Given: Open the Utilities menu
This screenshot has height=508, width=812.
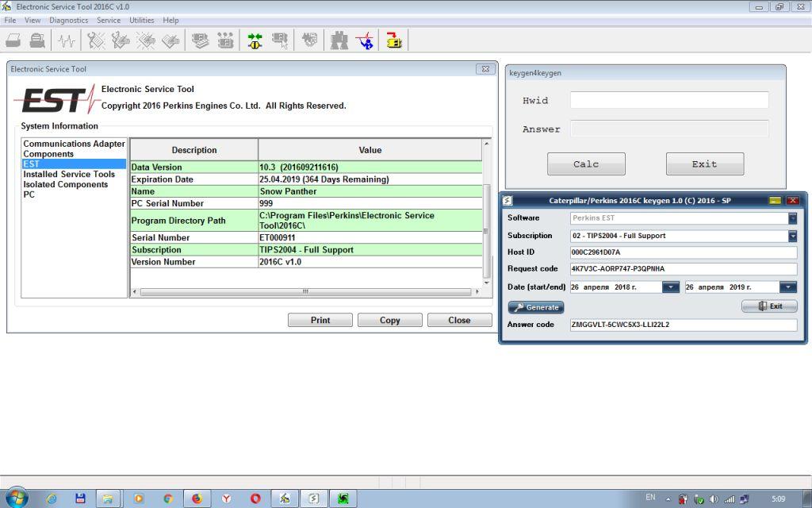Looking at the screenshot, I should click(141, 20).
